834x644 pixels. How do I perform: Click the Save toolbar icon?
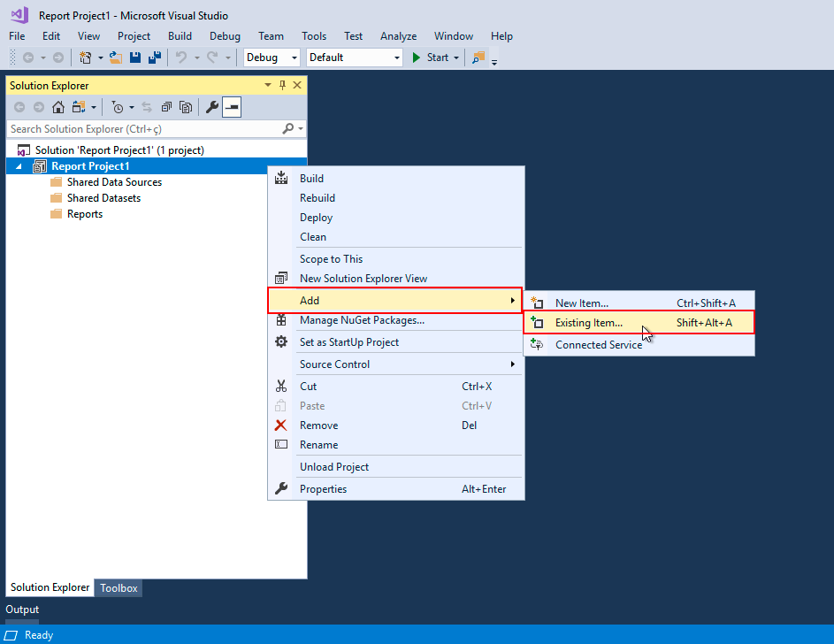point(135,57)
